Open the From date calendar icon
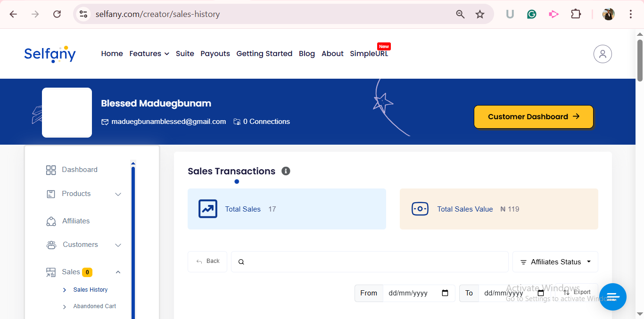Viewport: 644px width, 319px height. coord(445,293)
